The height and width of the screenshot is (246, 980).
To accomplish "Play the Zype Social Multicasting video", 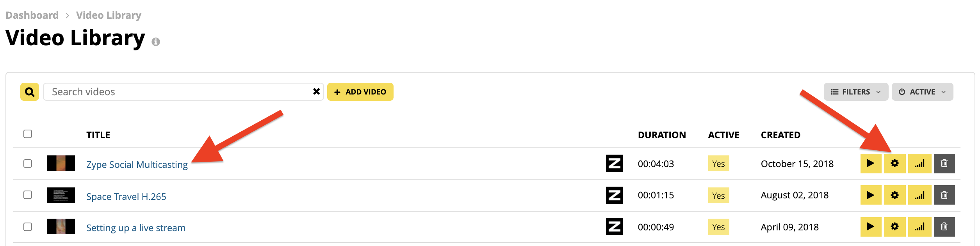I will [871, 163].
